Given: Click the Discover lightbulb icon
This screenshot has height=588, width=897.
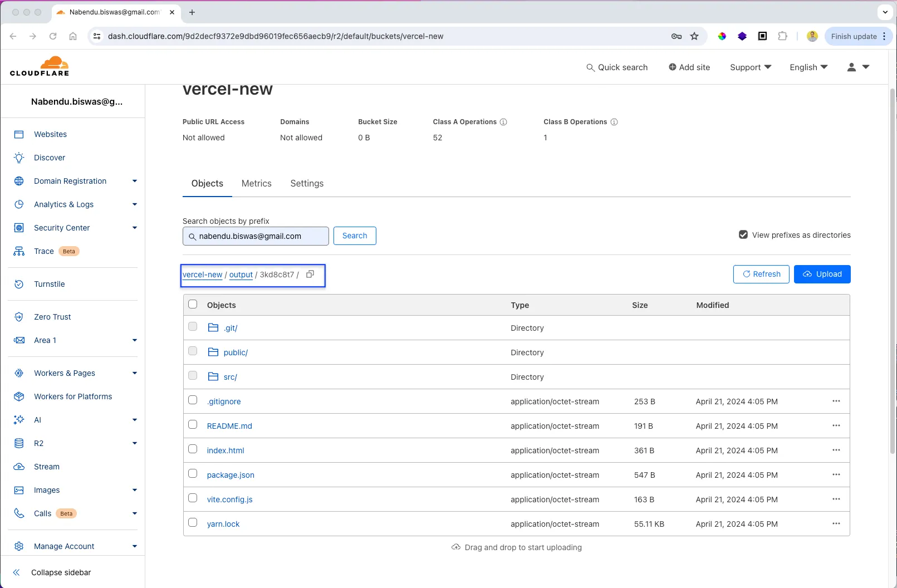Looking at the screenshot, I should 19,158.
